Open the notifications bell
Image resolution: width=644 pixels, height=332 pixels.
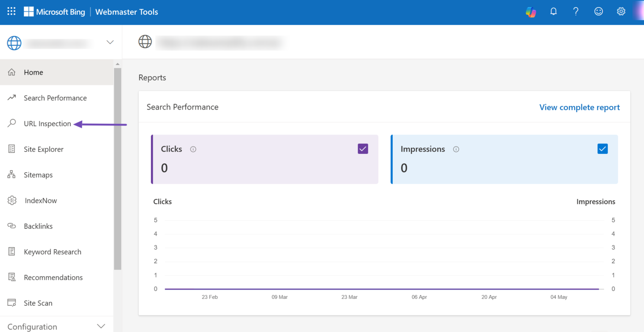[553, 12]
